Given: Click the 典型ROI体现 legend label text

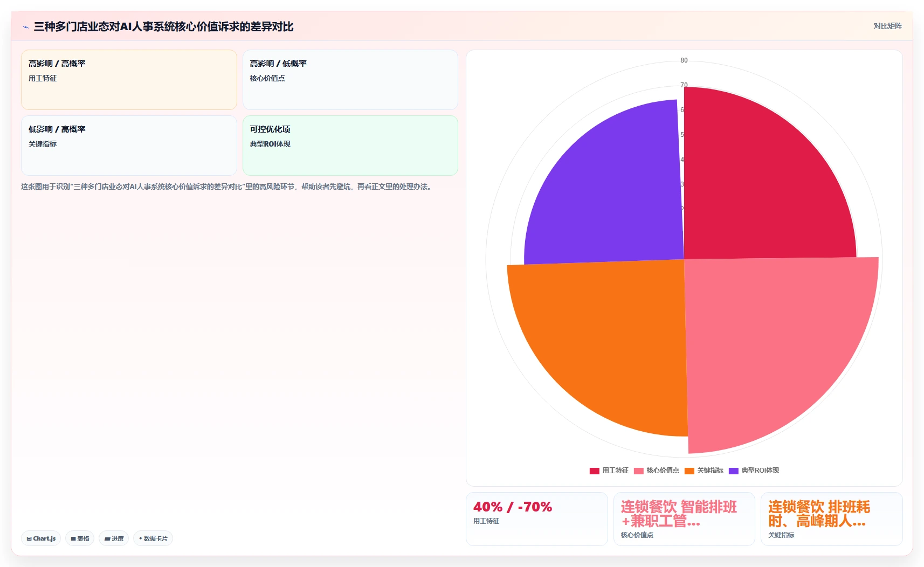Looking at the screenshot, I should (760, 471).
